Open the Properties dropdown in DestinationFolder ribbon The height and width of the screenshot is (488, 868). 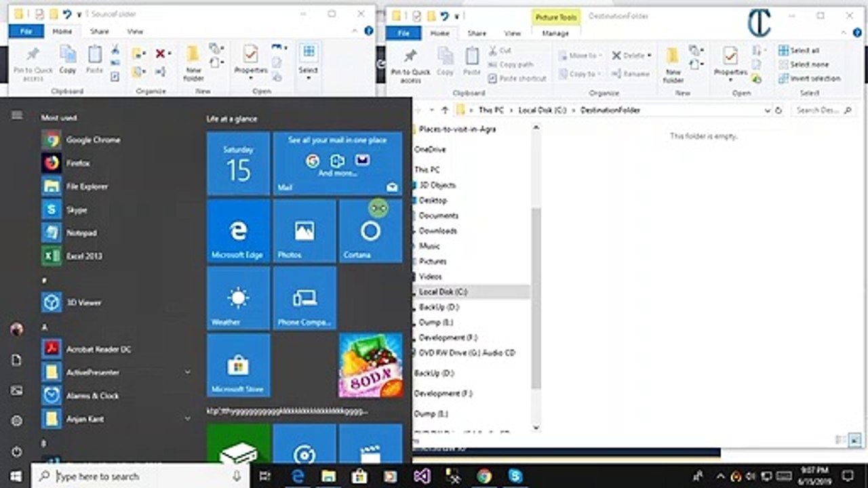[x=730, y=80]
